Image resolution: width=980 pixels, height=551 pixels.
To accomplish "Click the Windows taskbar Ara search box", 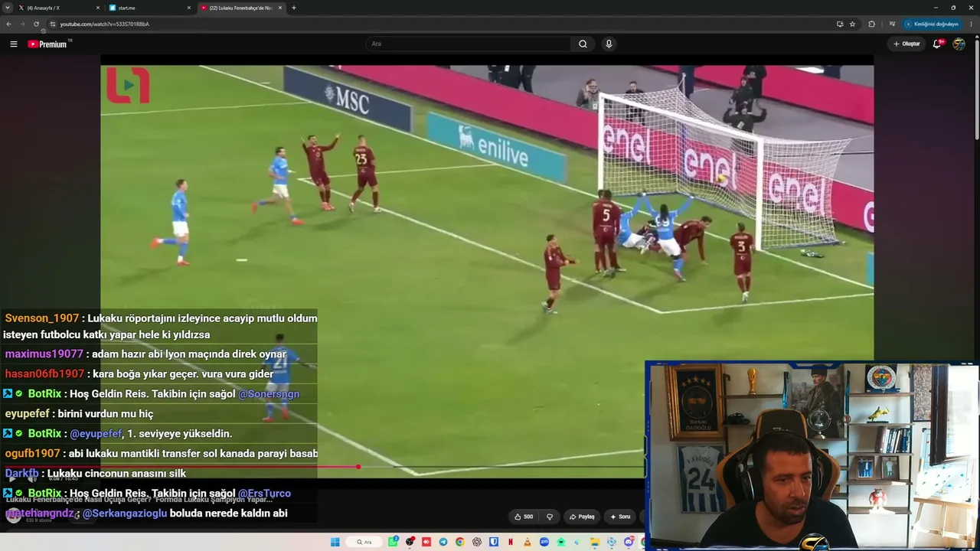I will [x=364, y=542].
